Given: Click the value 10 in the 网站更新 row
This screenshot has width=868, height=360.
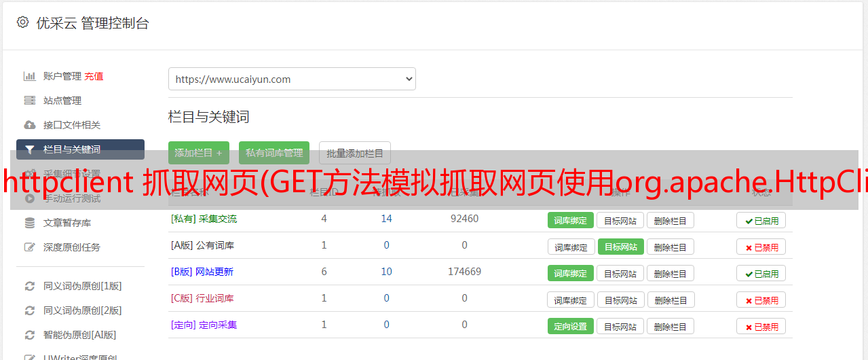Looking at the screenshot, I should tap(386, 272).
